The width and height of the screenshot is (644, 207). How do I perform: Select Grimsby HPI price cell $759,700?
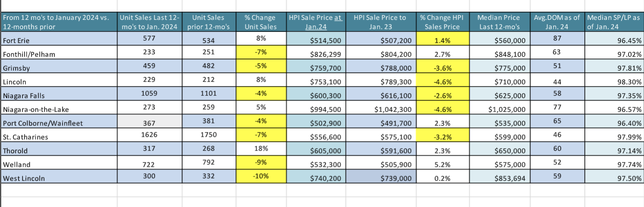pos(317,68)
